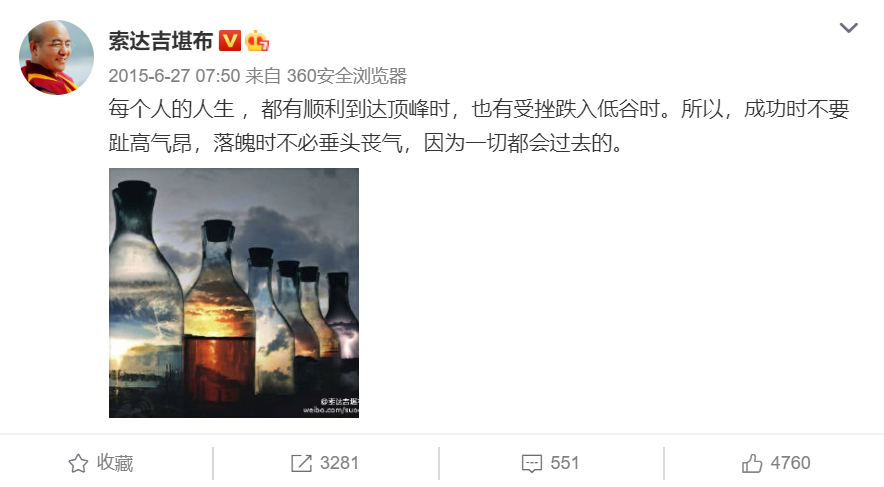
Task: Click the repost arrow icon
Action: [x=301, y=463]
